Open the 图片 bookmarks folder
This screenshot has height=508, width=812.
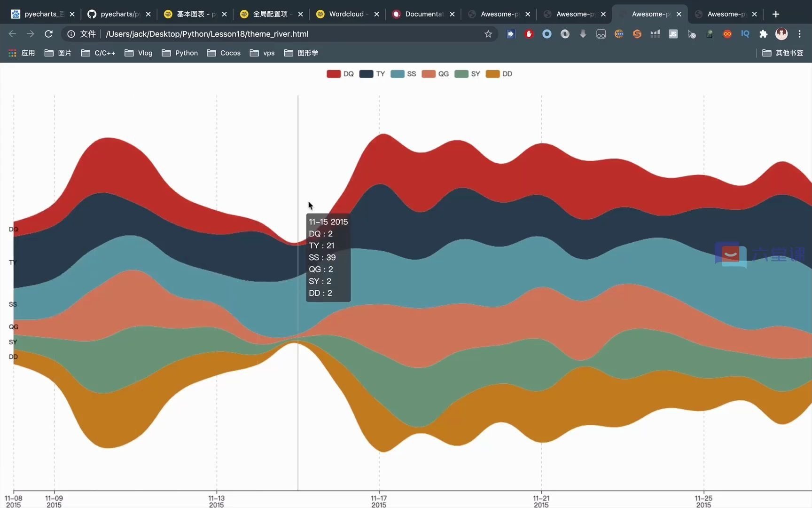tap(58, 53)
